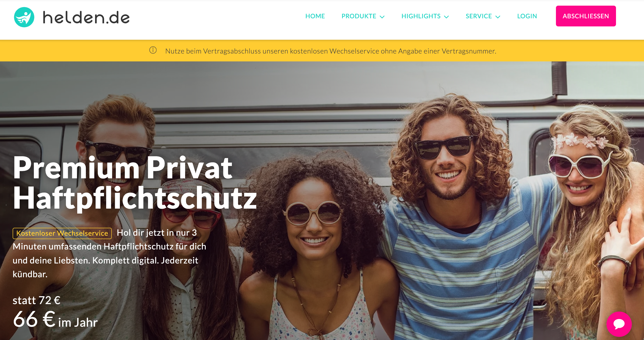Click the hero description paragraph text
The width and height of the screenshot is (644, 340).
pyautogui.click(x=110, y=253)
